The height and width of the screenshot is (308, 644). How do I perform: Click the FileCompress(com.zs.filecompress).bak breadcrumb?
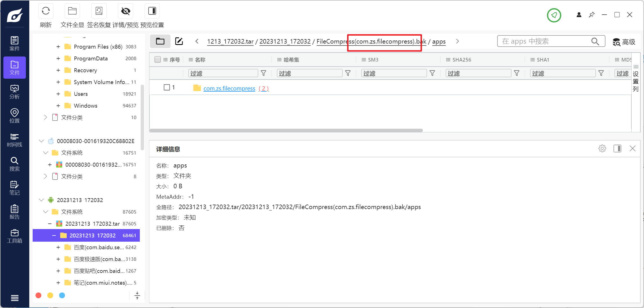point(371,42)
